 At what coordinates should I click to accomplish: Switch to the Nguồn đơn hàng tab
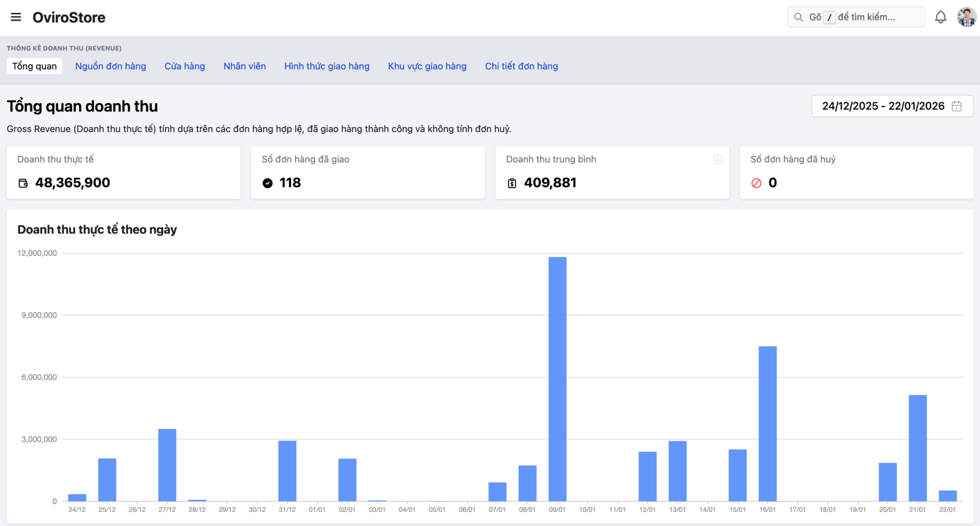110,66
